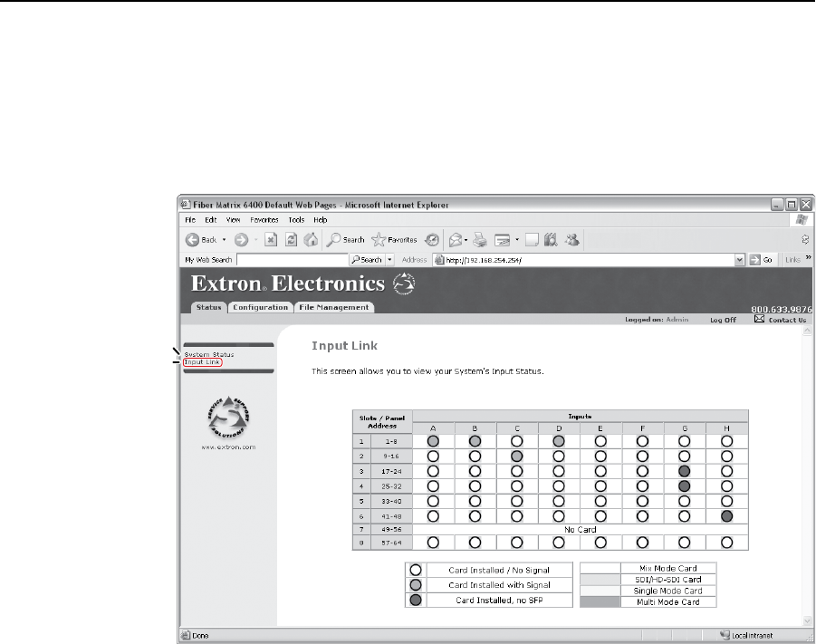Click input D indicator in row 1-8
The image size is (816, 644).
(559, 441)
